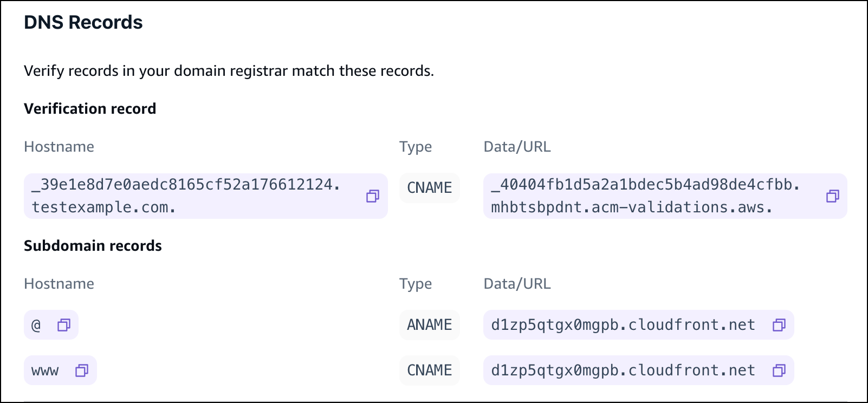868x403 pixels.
Task: Select the _40404fb1d5a2a1 acm-validations value
Action: click(645, 196)
